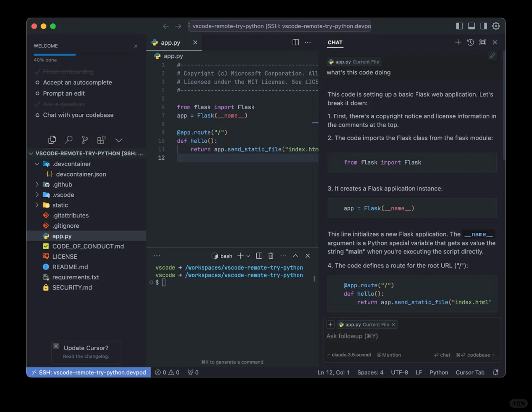The height and width of the screenshot is (412, 532).
Task: Select the Prompt an edit step
Action: (x=59, y=93)
